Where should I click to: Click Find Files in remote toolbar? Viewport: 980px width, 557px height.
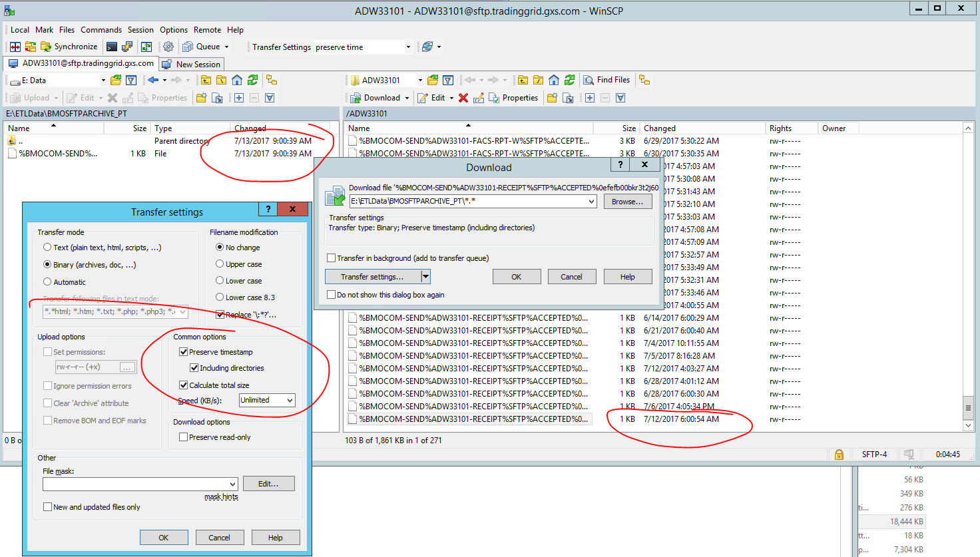click(607, 80)
